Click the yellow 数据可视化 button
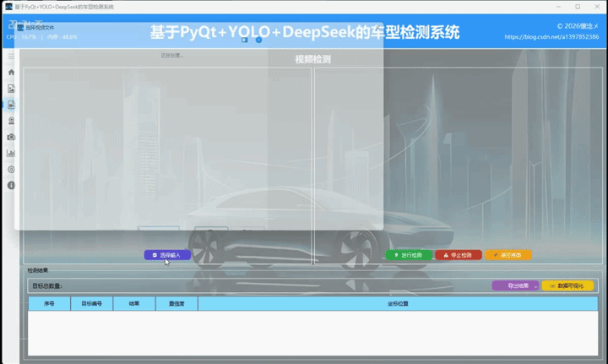Image resolution: width=608 pixels, height=364 pixels. click(567, 285)
